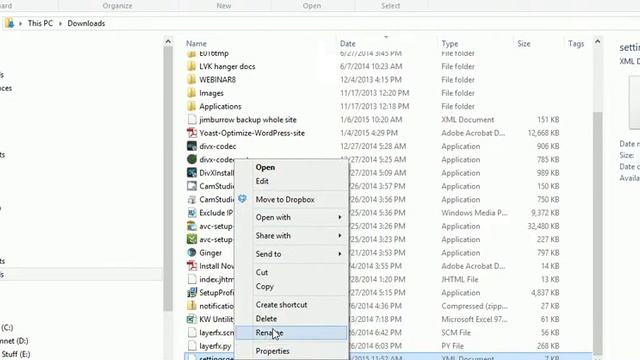The width and height of the screenshot is (640, 360).
Task: Click the Microsoft Excel 97... type cell
Action: [x=474, y=320]
